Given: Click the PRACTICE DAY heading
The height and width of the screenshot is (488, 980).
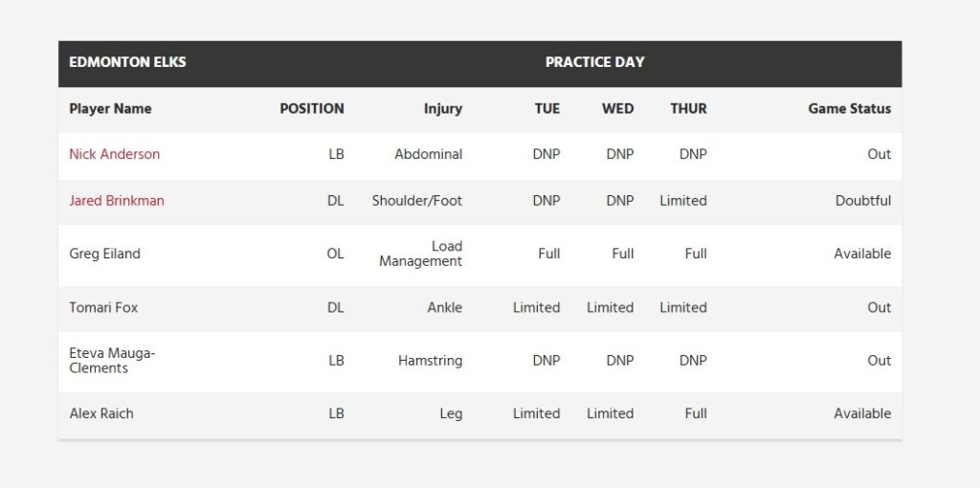Looking at the screenshot, I should point(594,62).
